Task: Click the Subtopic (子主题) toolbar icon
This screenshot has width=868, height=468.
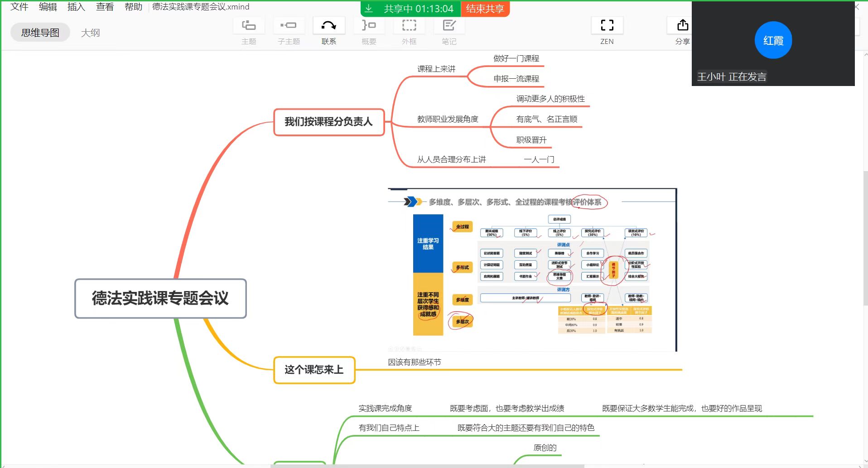Action: pos(289,26)
